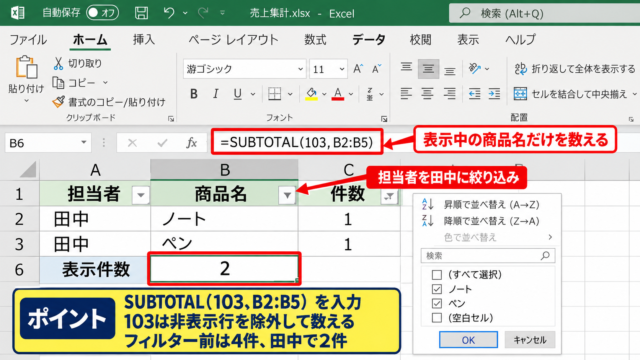The width and height of the screenshot is (640, 360).
Task: Switch to the 挿入 tab
Action: pyautogui.click(x=144, y=40)
